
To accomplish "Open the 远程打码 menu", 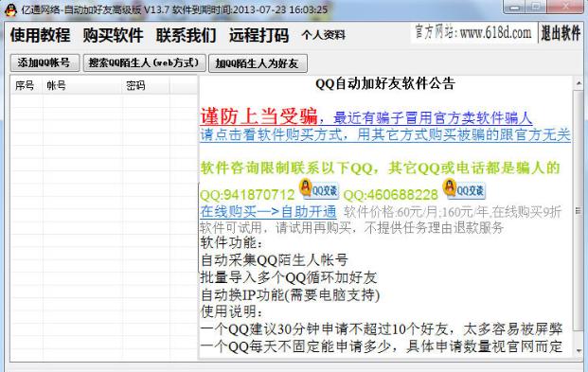I will click(258, 35).
